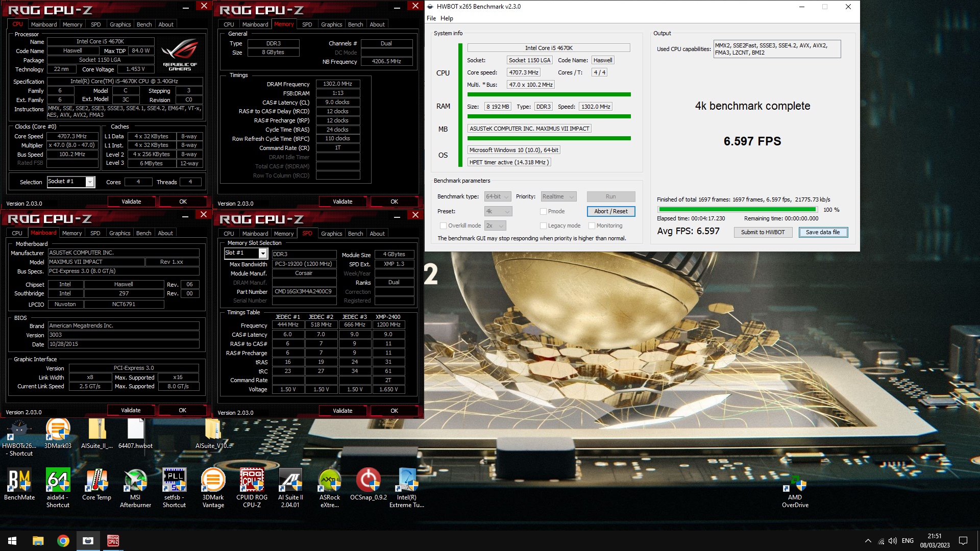Launch BenchMate desktop icon

(19, 484)
